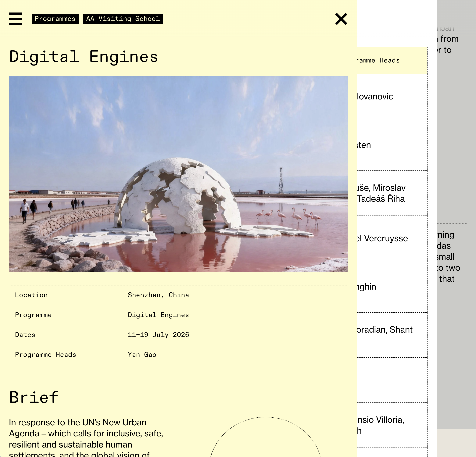Open the hamburger menu icon
Image resolution: width=476 pixels, height=457 pixels.
coord(16,19)
